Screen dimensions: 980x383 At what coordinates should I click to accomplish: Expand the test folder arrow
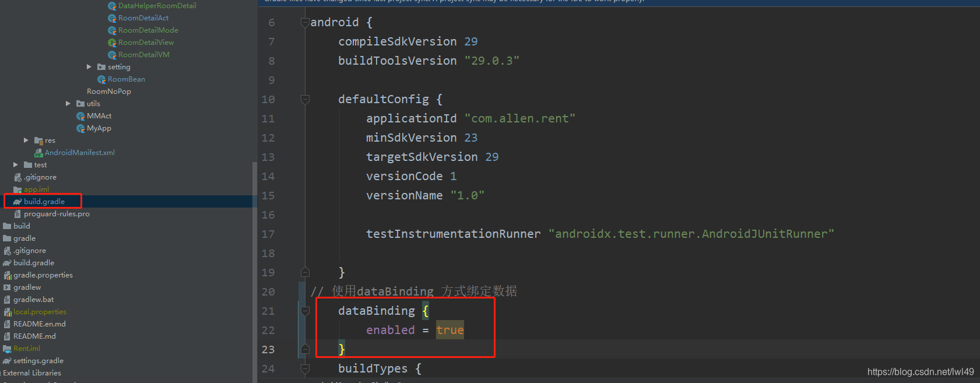pyautogui.click(x=16, y=165)
